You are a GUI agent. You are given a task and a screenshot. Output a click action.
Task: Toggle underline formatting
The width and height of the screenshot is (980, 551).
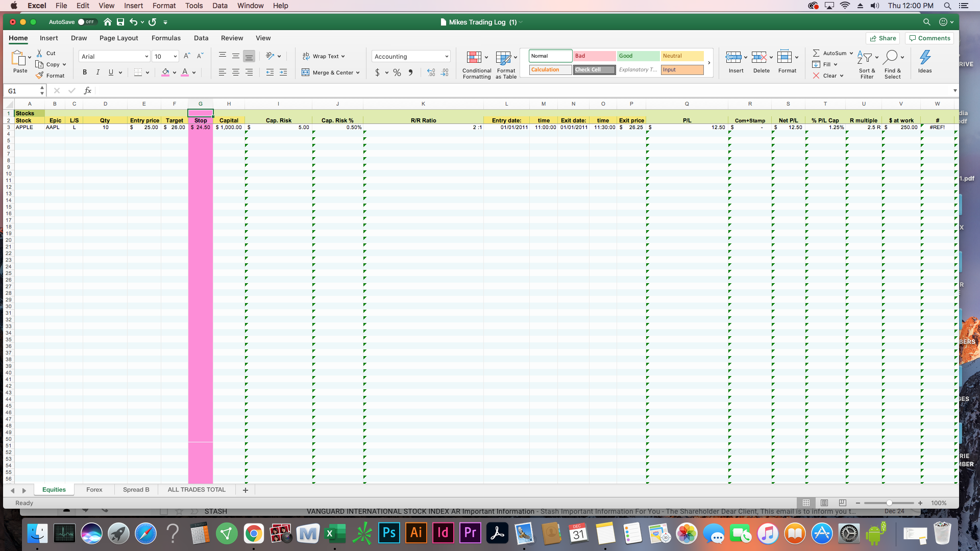pos(111,72)
